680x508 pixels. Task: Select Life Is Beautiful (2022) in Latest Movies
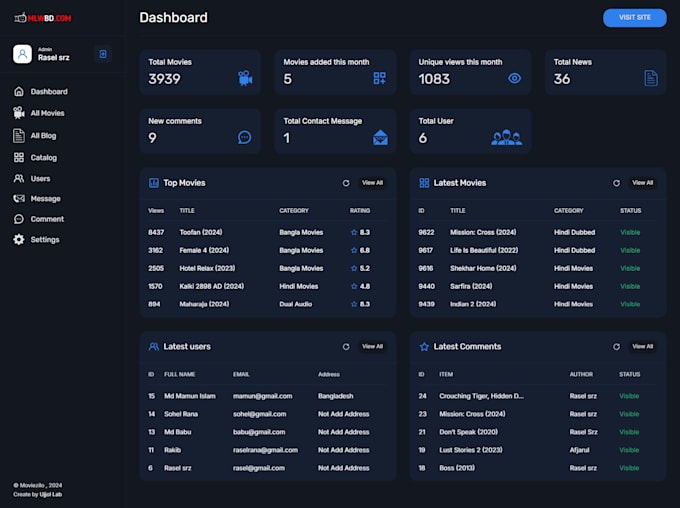click(484, 250)
